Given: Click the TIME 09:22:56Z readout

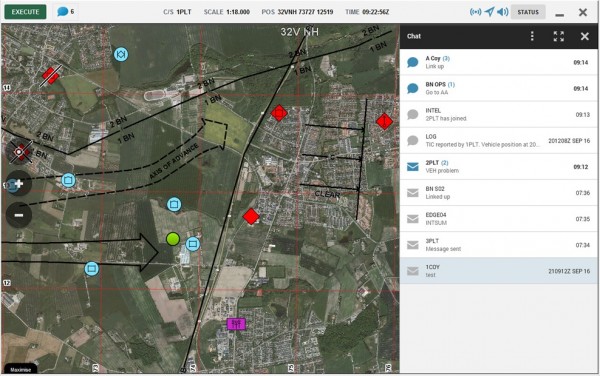Looking at the screenshot, I should (x=367, y=12).
